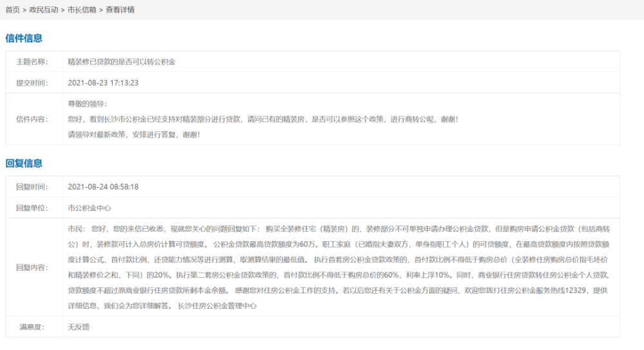Select subject text 精装修已贷款的是否可以转公积金
The image size is (644, 350).
coord(122,62)
